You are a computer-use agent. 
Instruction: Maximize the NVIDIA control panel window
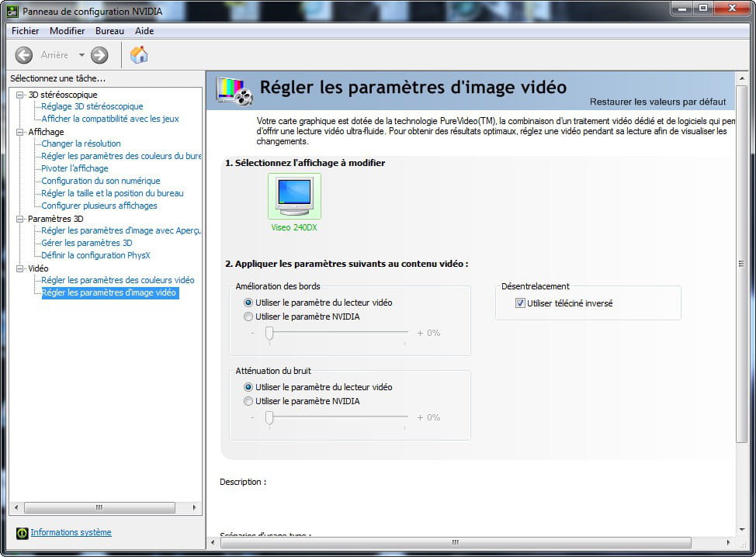point(703,8)
